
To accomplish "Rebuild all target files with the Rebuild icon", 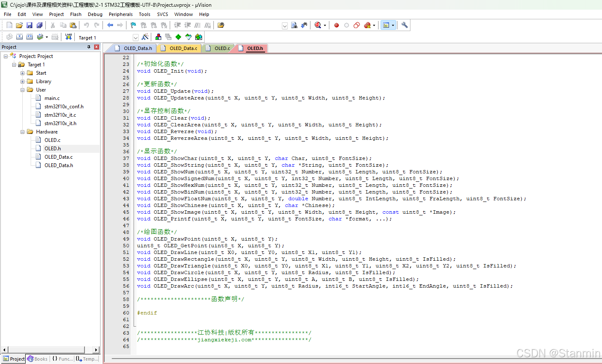I will click(x=29, y=37).
